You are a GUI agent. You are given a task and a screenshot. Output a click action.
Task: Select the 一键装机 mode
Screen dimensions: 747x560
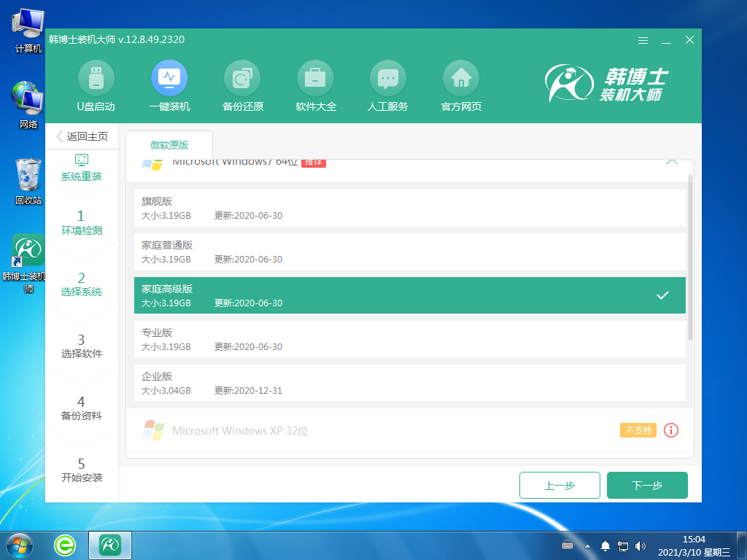pyautogui.click(x=169, y=86)
